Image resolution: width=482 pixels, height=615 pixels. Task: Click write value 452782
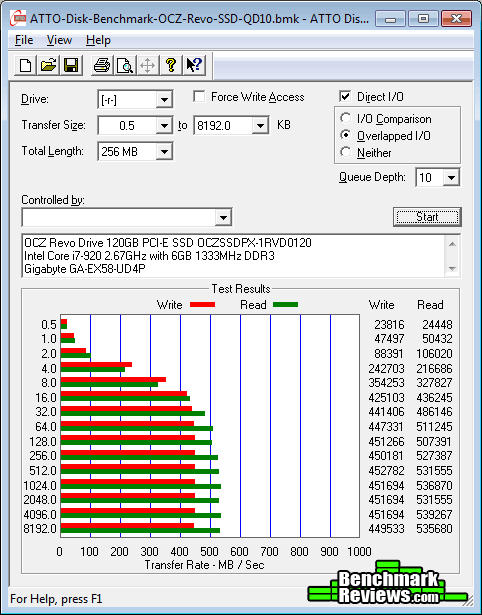[386, 470]
